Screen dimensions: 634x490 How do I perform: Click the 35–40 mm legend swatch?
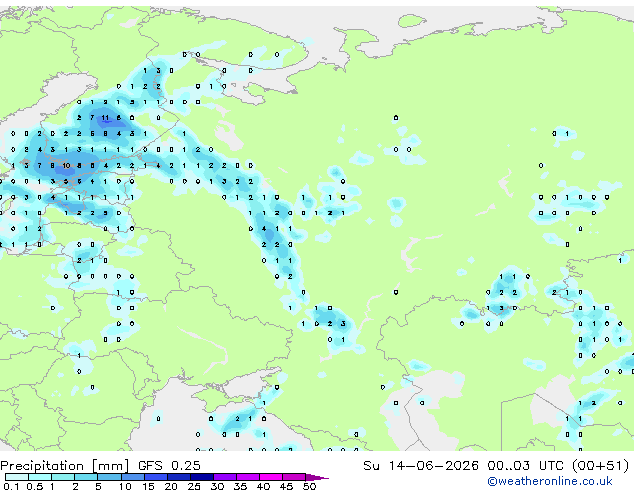tap(248, 477)
